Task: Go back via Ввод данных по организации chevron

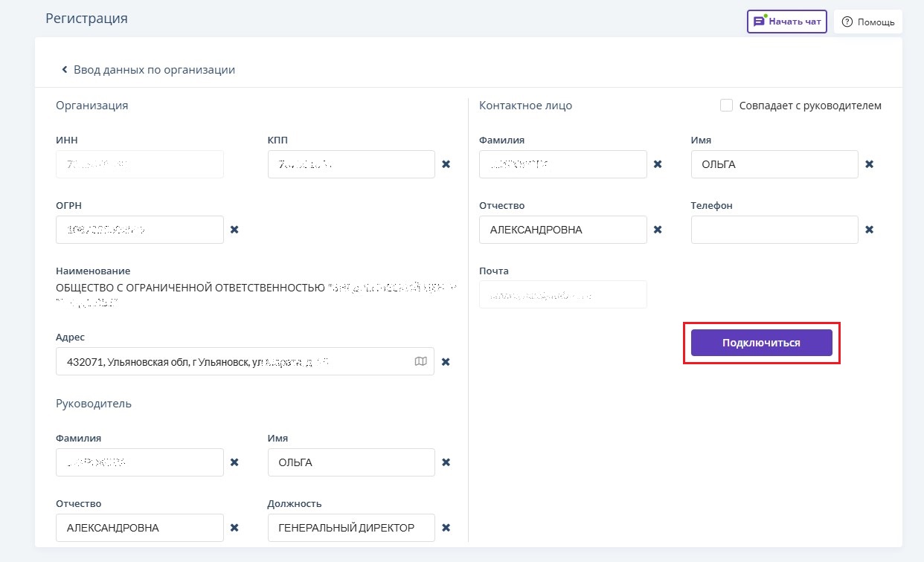Action: [65, 70]
